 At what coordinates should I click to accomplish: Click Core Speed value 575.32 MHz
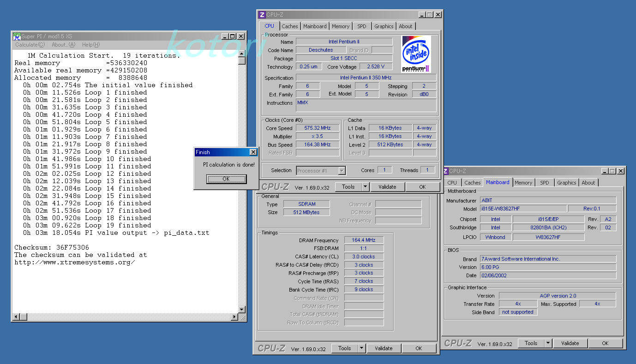click(318, 128)
